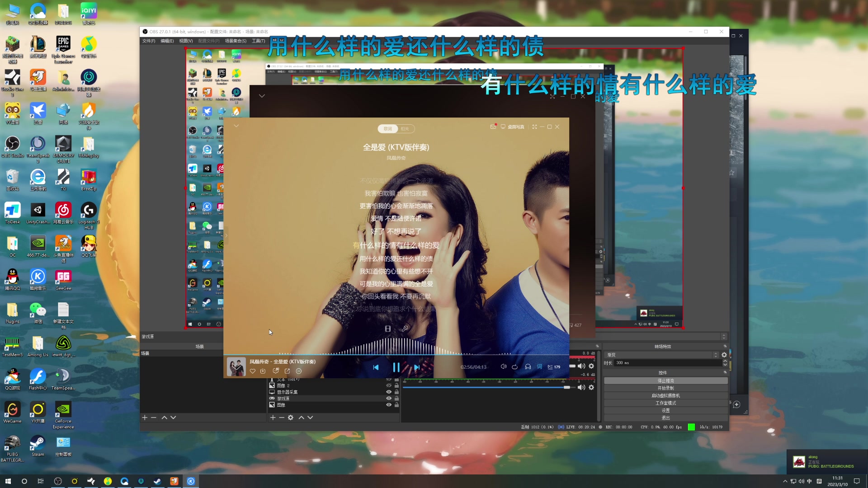The image size is (868, 488).
Task: Click the album cover thumbnail in player bar
Action: [236, 366]
